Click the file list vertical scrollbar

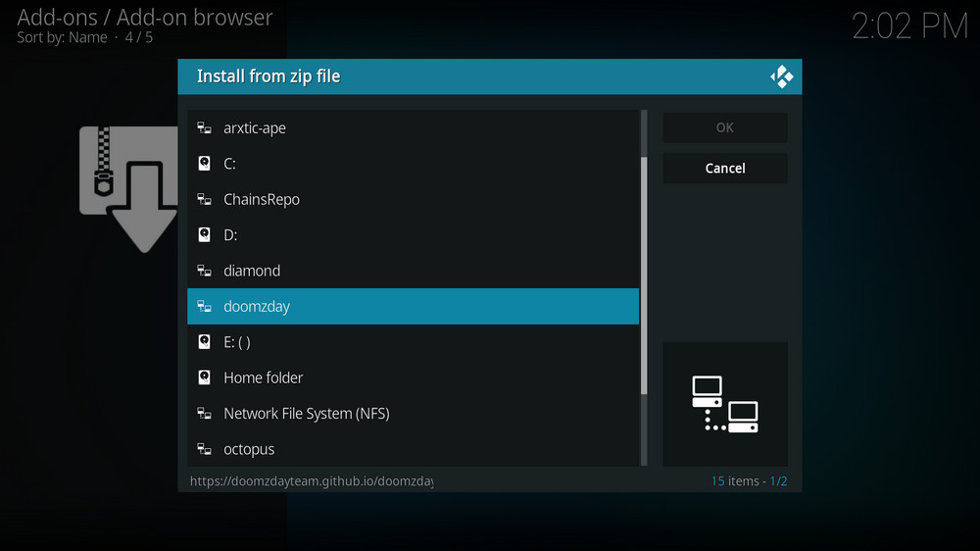644,275
